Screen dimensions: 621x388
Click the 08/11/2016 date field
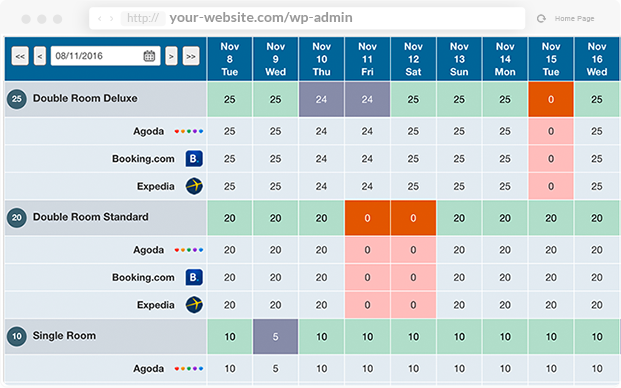pyautogui.click(x=105, y=56)
